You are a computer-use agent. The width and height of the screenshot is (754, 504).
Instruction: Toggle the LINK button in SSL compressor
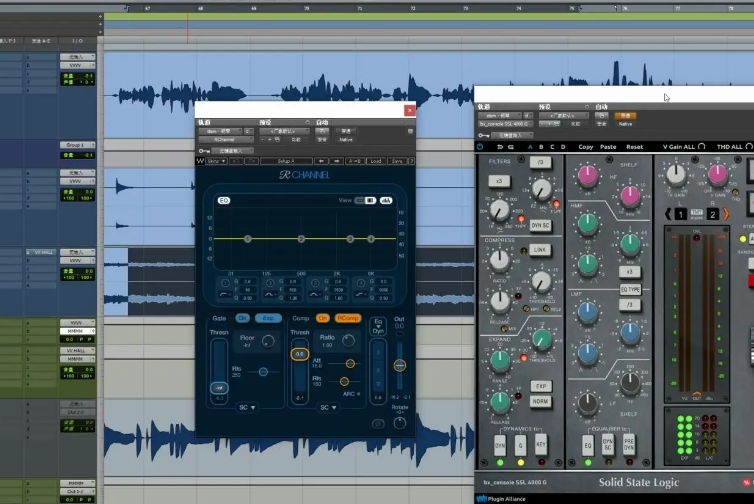[x=540, y=250]
